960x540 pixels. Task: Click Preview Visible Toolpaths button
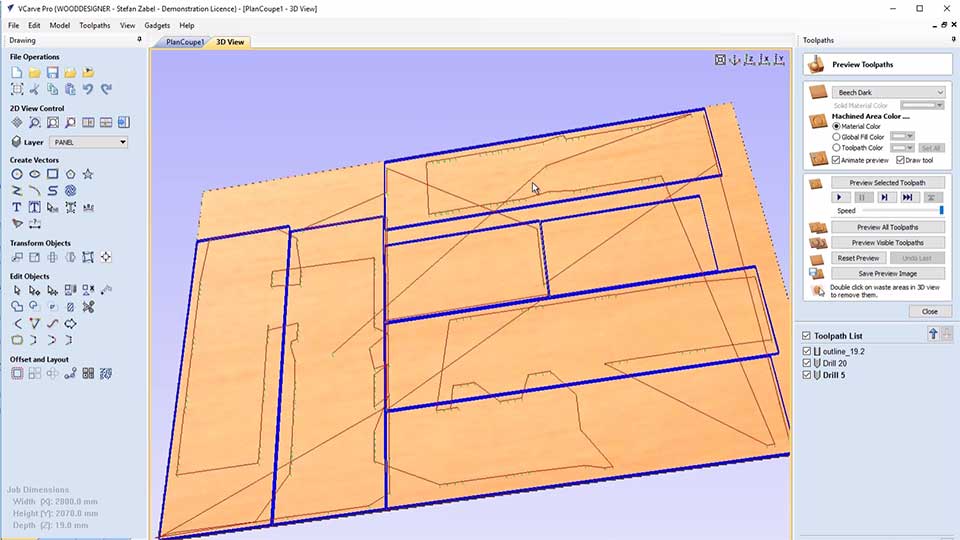(887, 242)
